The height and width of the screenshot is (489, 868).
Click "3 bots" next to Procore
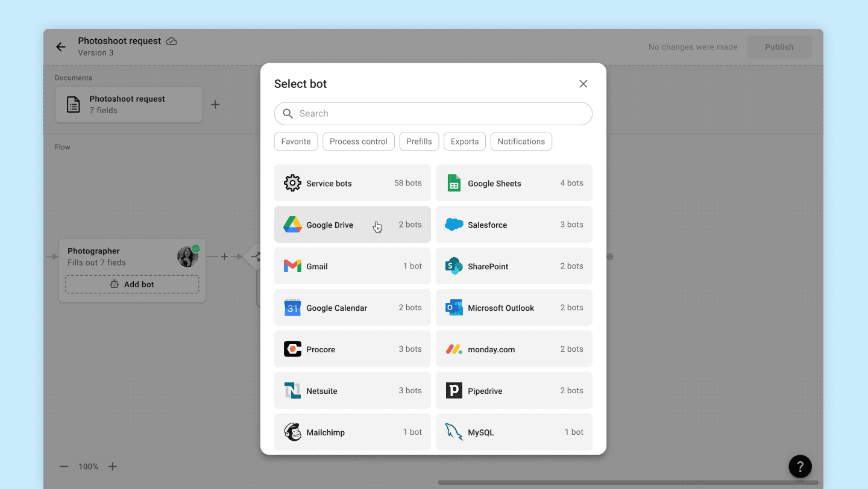pyautogui.click(x=410, y=349)
